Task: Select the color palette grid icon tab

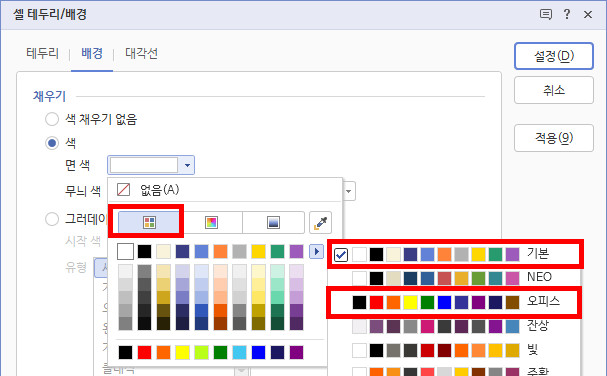Action: (x=149, y=222)
